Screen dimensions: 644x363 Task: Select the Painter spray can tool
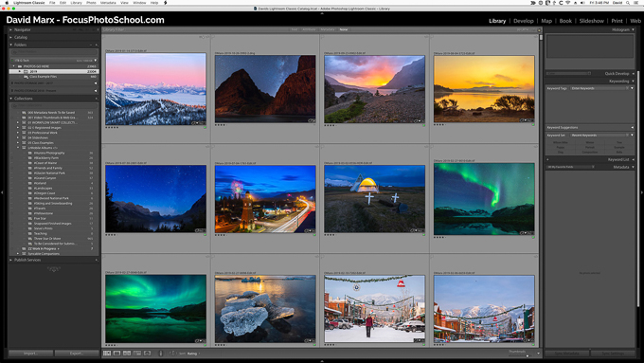161,354
